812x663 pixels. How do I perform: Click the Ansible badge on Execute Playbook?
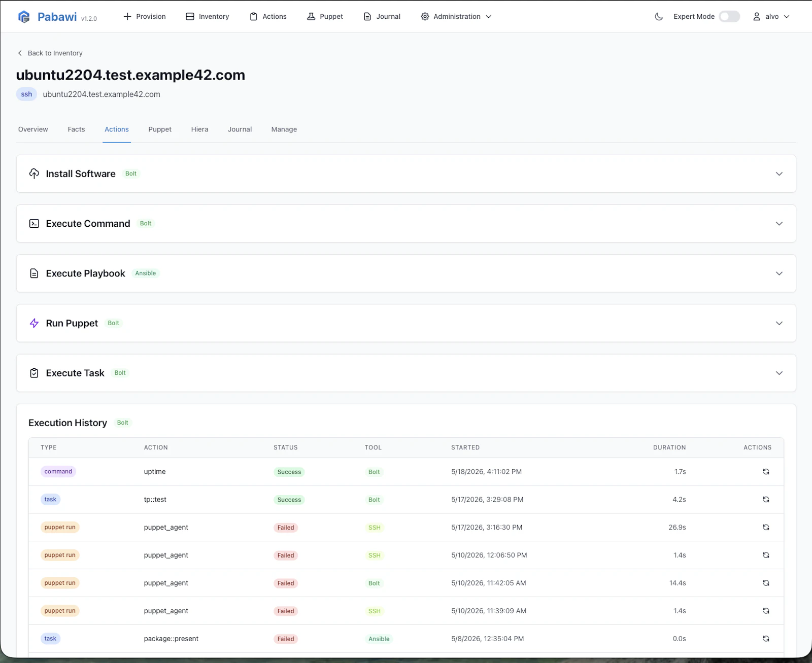146,273
